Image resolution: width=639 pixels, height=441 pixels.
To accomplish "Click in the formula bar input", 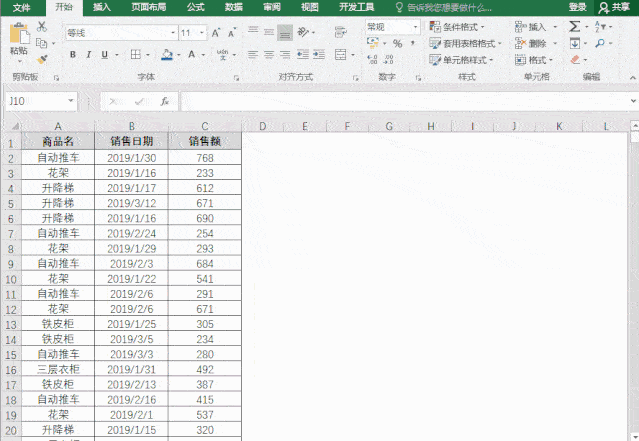I will (x=403, y=101).
